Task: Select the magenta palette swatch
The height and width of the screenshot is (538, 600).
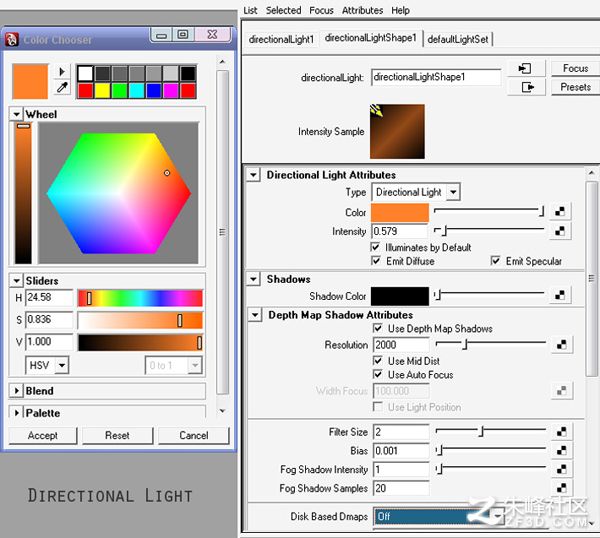Action: click(x=171, y=91)
